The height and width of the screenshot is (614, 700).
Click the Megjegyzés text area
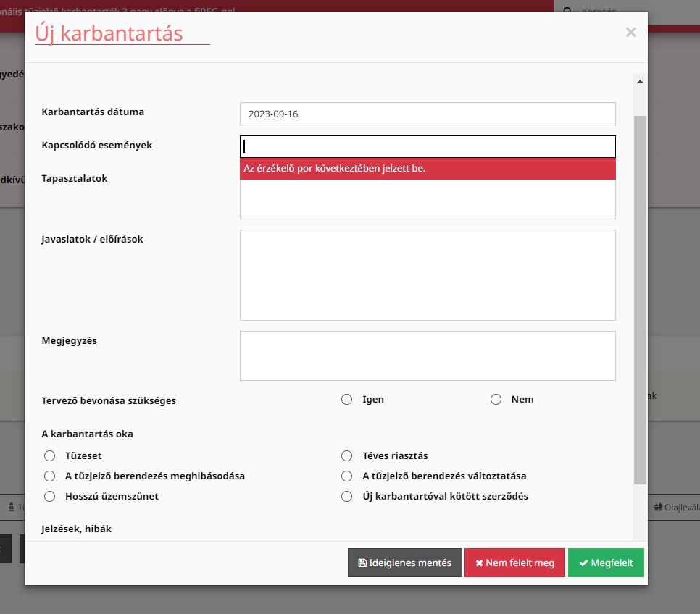point(428,356)
